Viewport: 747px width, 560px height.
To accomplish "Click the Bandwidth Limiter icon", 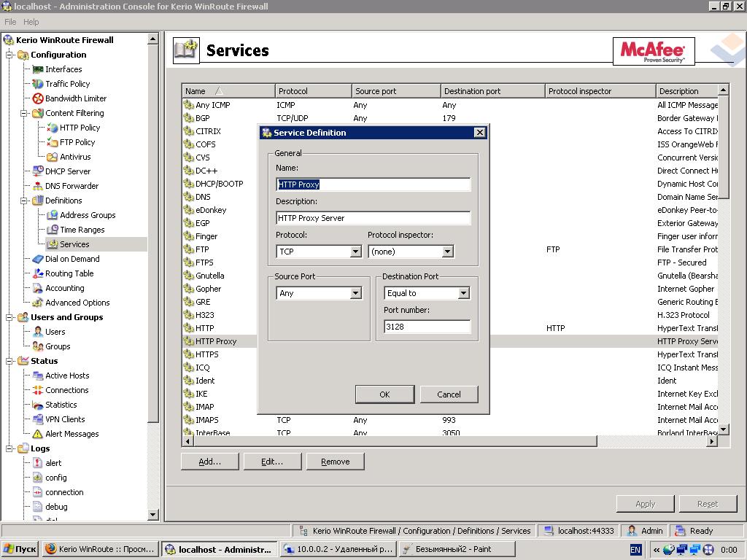I will pyautogui.click(x=38, y=98).
